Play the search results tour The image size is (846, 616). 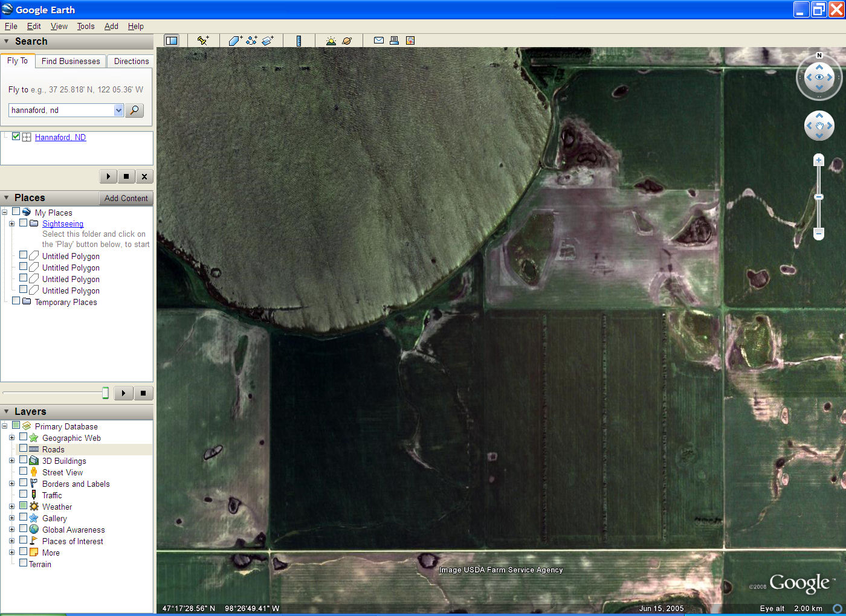(x=108, y=176)
